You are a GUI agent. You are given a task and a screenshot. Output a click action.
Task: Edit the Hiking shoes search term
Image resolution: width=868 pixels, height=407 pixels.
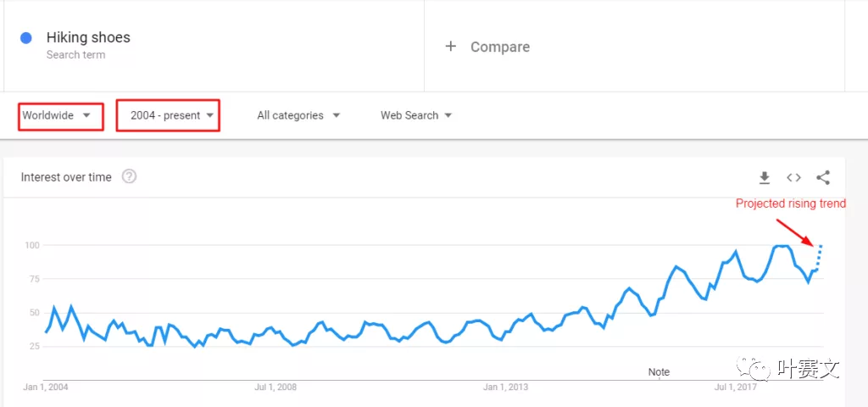pyautogui.click(x=88, y=38)
